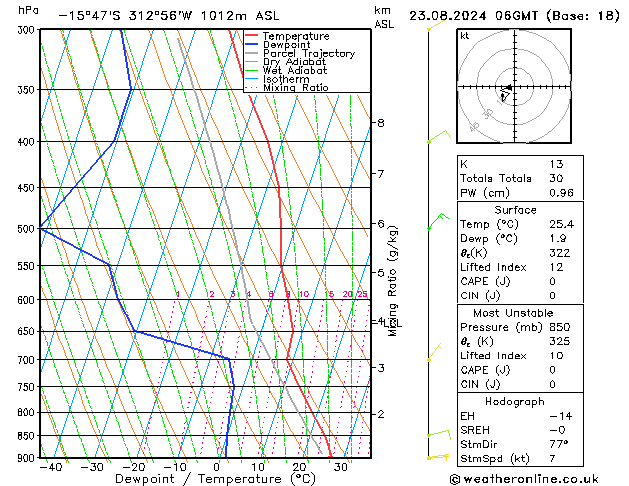Click the 8 km altitude label
The image size is (629, 486).
(381, 123)
